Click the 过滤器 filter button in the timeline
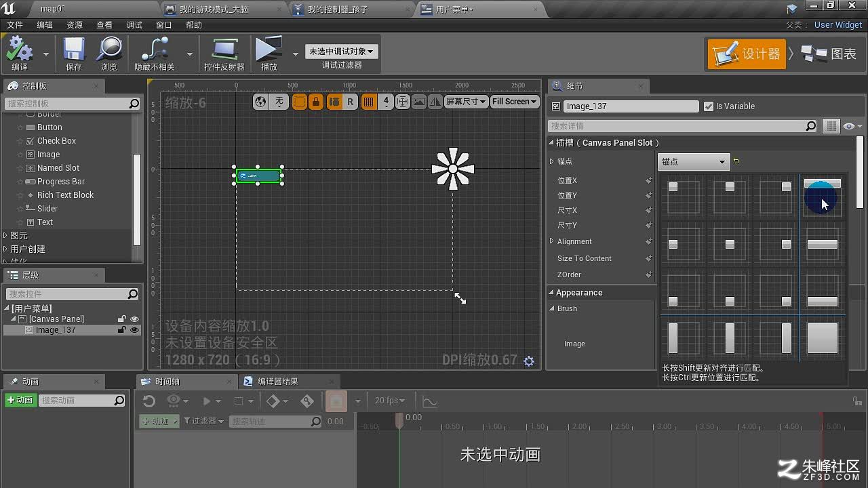868x488 pixels. 203,421
